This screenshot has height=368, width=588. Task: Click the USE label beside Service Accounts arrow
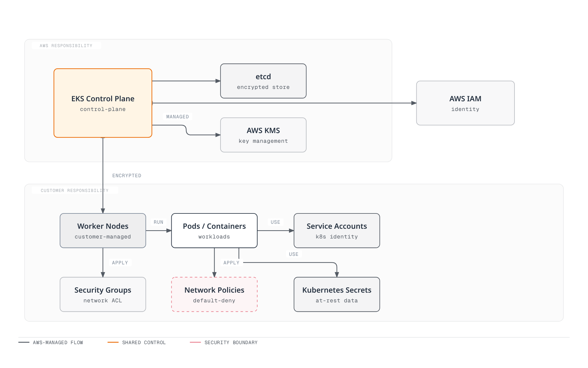coord(275,222)
